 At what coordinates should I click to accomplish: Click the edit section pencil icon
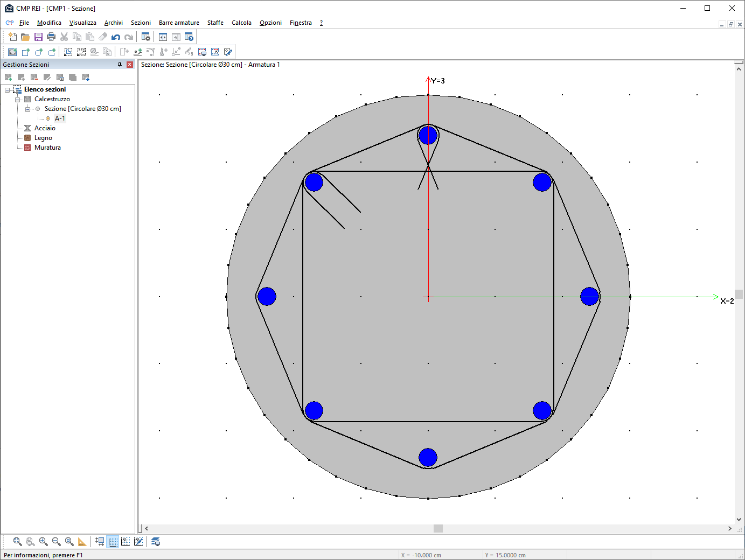[x=228, y=52]
